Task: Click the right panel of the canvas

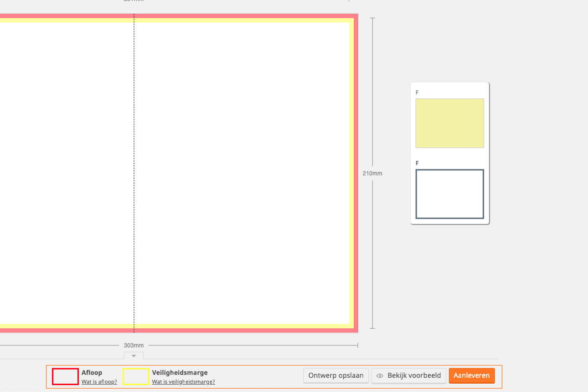Action: point(242,173)
